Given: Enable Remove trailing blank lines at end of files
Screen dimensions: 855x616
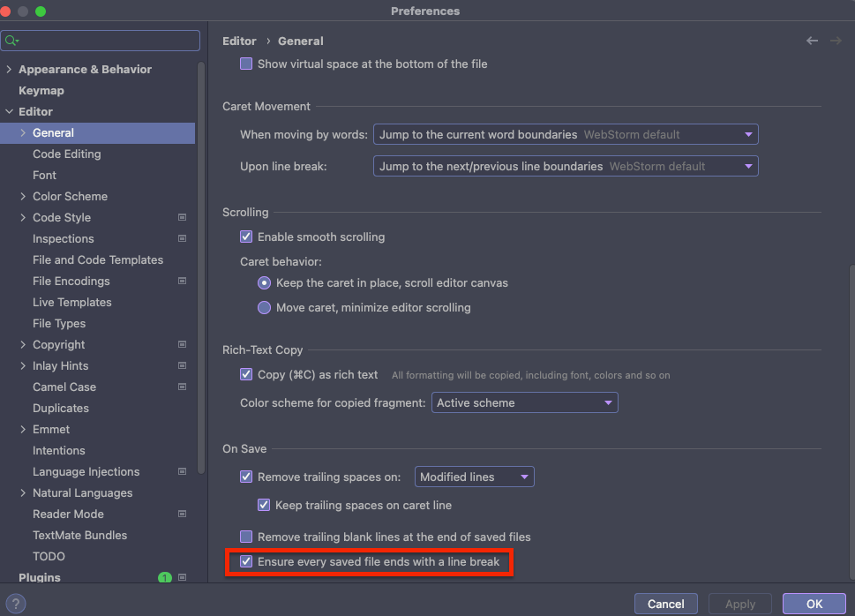Looking at the screenshot, I should [x=246, y=537].
